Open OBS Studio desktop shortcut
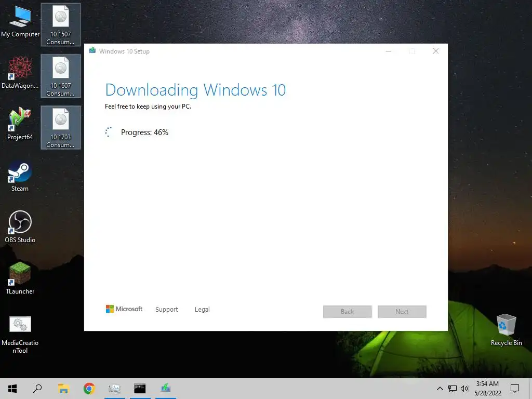This screenshot has height=399, width=532. point(20,228)
